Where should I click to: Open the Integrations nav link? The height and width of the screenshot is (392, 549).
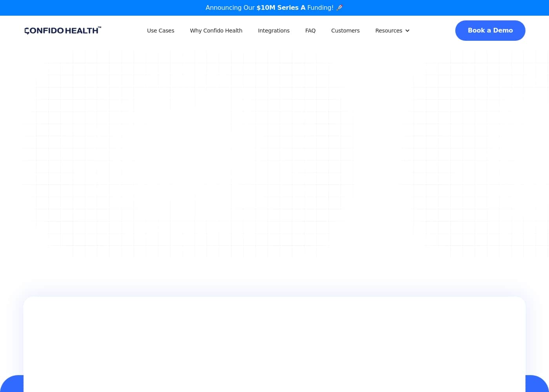(274, 31)
